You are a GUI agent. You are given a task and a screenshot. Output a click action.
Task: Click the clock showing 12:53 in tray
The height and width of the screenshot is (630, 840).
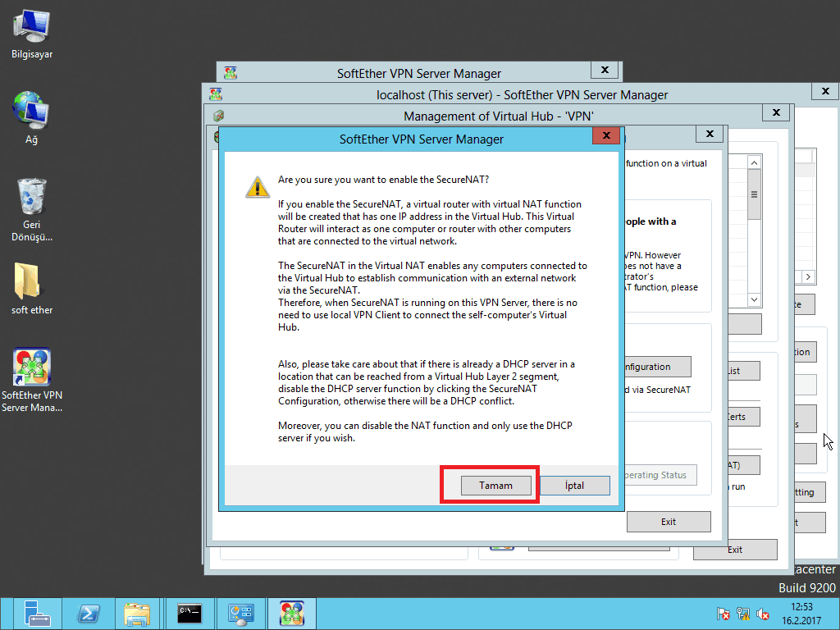pyautogui.click(x=801, y=613)
